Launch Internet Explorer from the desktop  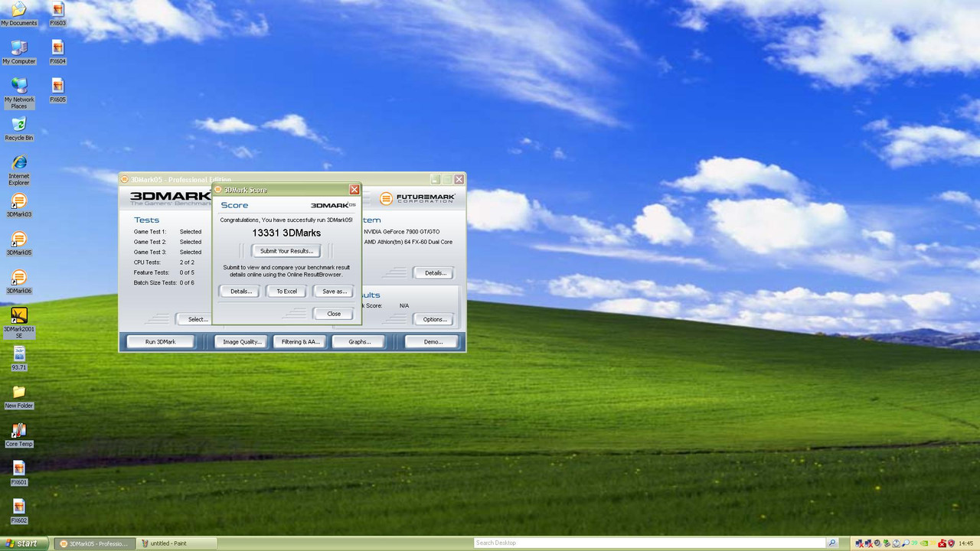click(x=18, y=168)
